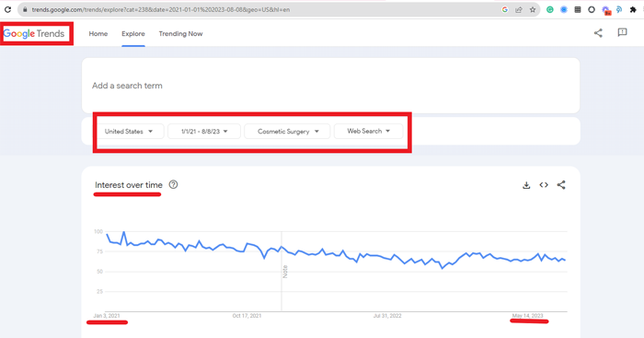Bookmark this page with the star icon
The width and height of the screenshot is (644, 338).
[x=533, y=9]
